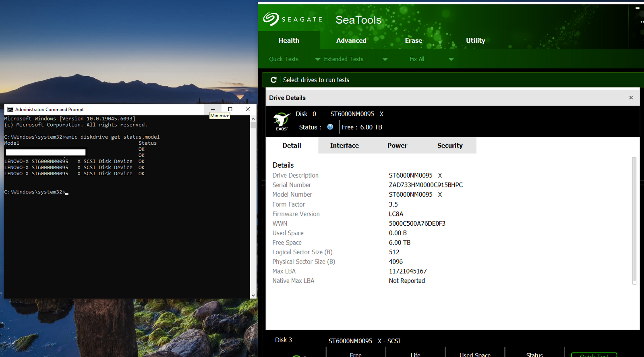Click the serial number ZAD733HM0000C915BHPC
The height and width of the screenshot is (357, 644).
(x=426, y=185)
